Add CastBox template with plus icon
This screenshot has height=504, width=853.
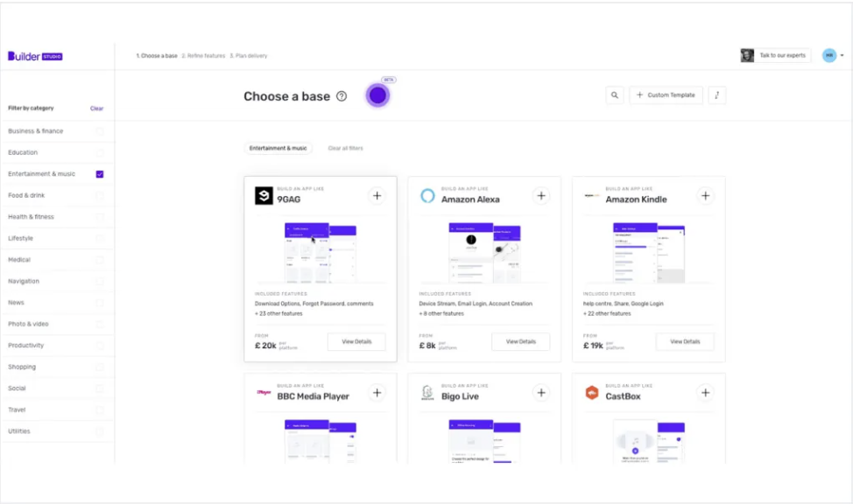pyautogui.click(x=706, y=393)
